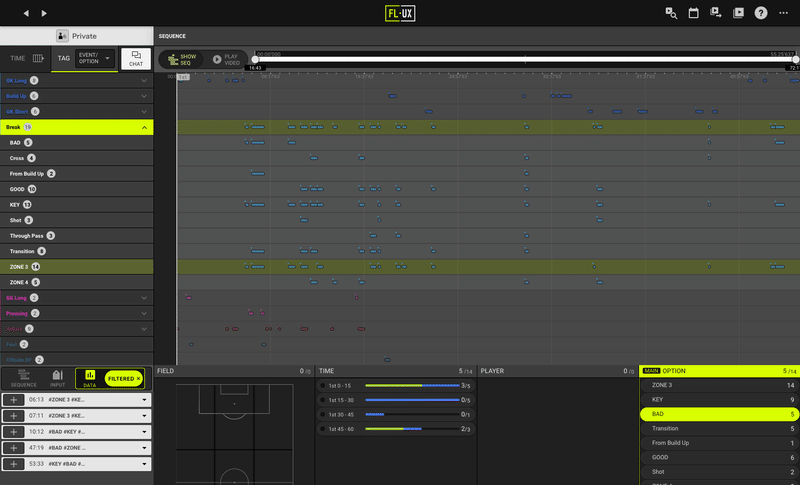
Task: Open the video search icon
Action: coord(671,13)
